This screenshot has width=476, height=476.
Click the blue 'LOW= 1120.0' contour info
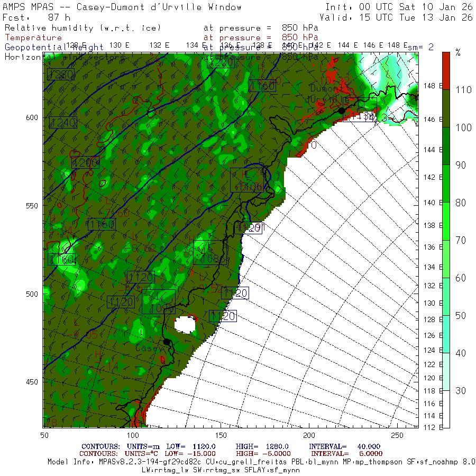[x=191, y=446]
